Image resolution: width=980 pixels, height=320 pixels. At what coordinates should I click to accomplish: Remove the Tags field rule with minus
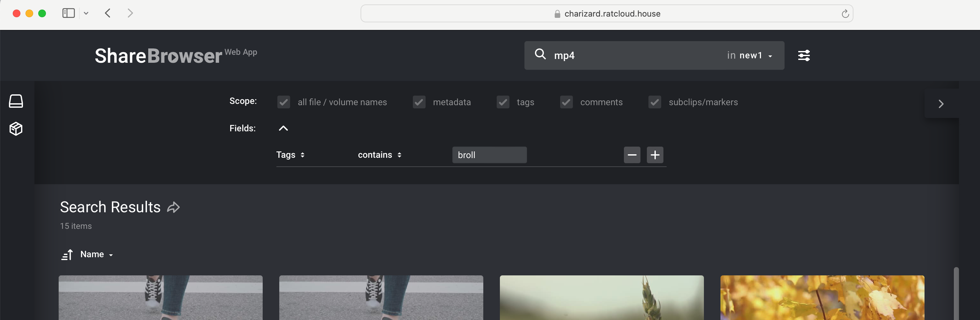pos(632,155)
